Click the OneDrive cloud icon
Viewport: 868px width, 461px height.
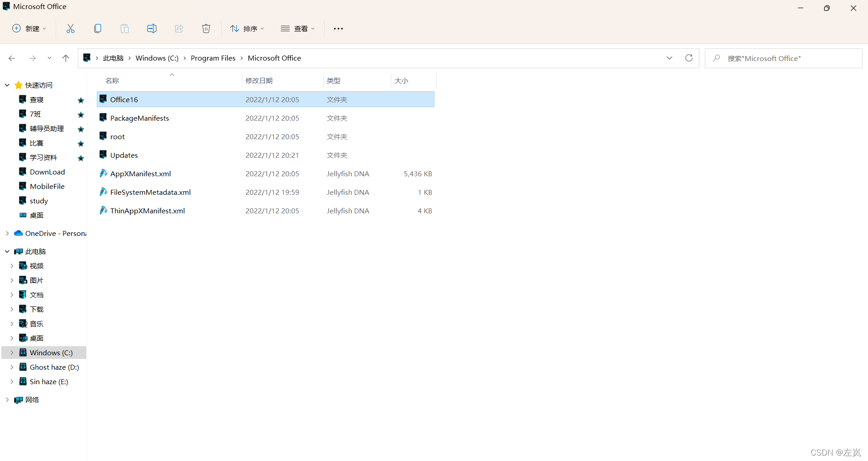tap(19, 233)
